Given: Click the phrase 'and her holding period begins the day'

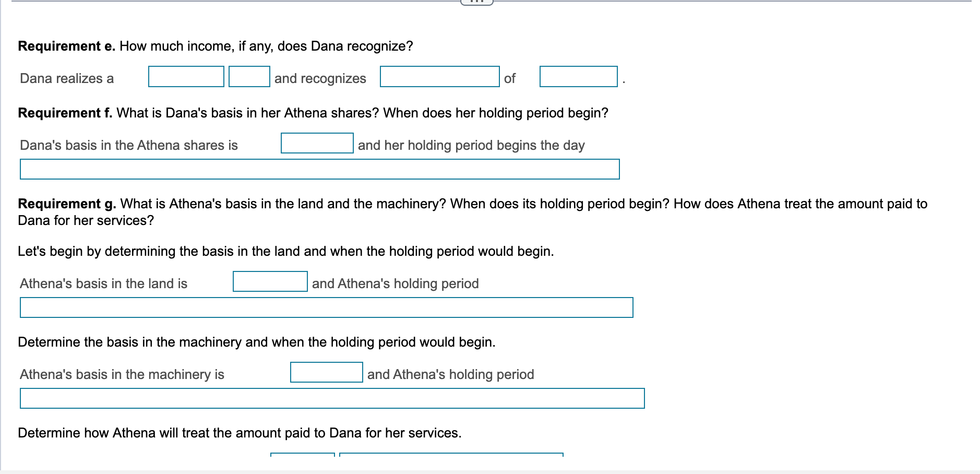Looking at the screenshot, I should tap(471, 145).
